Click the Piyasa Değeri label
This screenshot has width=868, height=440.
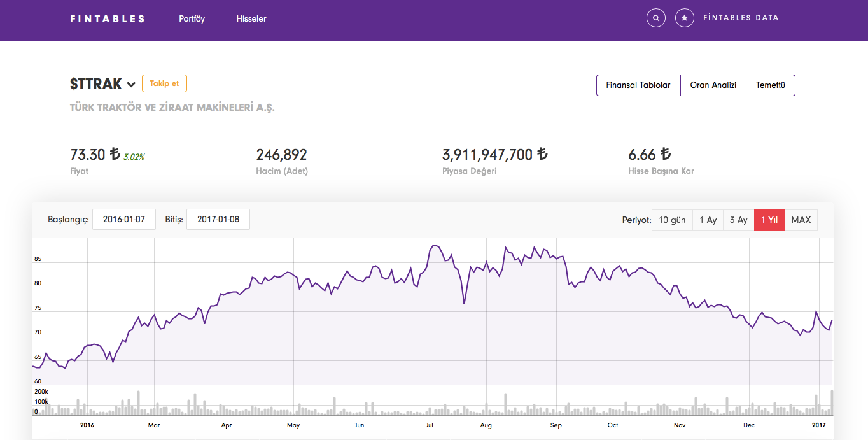tap(469, 171)
